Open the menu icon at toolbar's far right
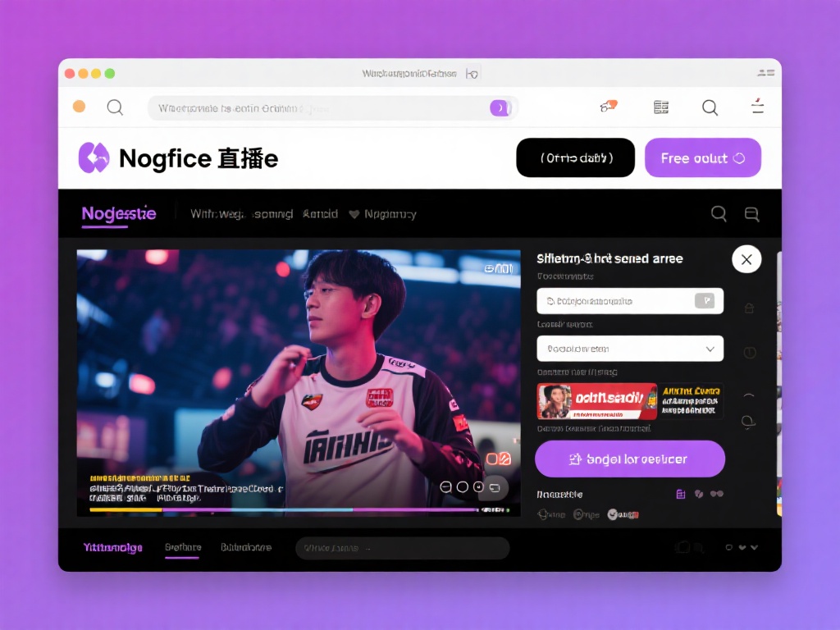Image resolution: width=840 pixels, height=630 pixels. click(x=757, y=107)
